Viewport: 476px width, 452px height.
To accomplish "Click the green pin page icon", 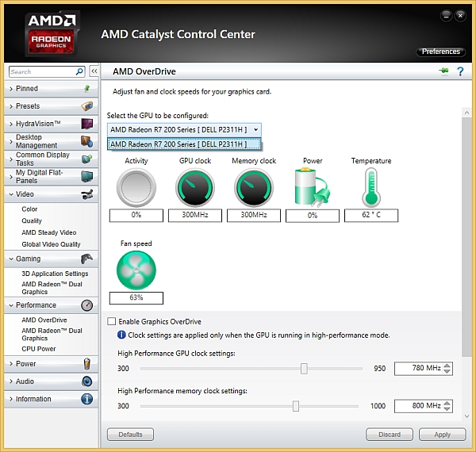I will (443, 72).
